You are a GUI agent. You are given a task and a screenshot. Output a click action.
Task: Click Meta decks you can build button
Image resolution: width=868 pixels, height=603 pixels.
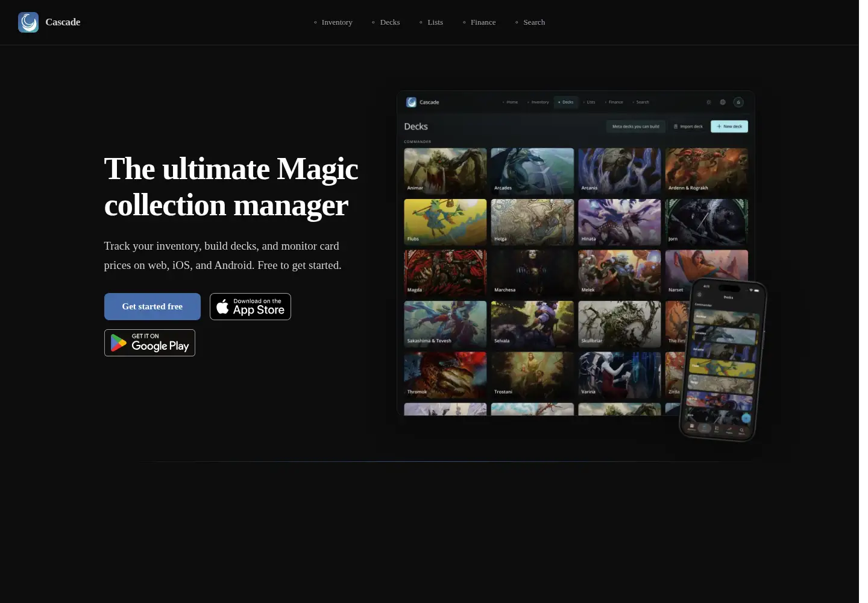pyautogui.click(x=636, y=127)
